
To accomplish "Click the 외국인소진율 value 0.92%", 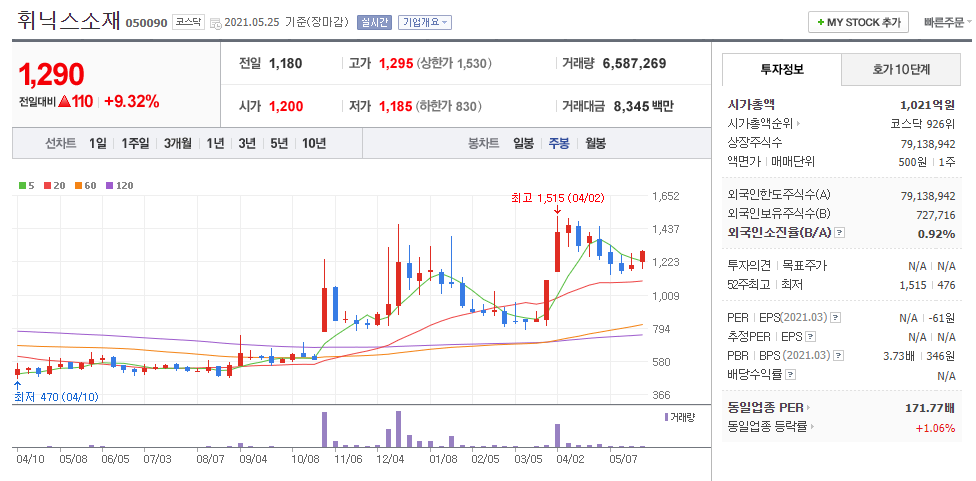I will [936, 234].
